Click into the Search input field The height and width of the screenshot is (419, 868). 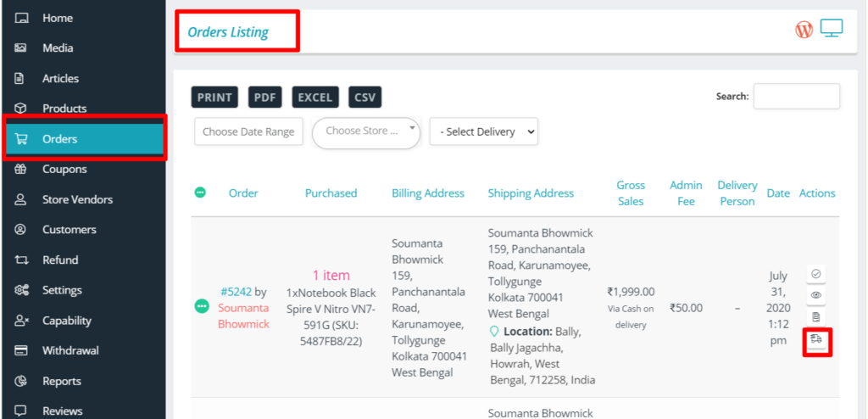796,97
